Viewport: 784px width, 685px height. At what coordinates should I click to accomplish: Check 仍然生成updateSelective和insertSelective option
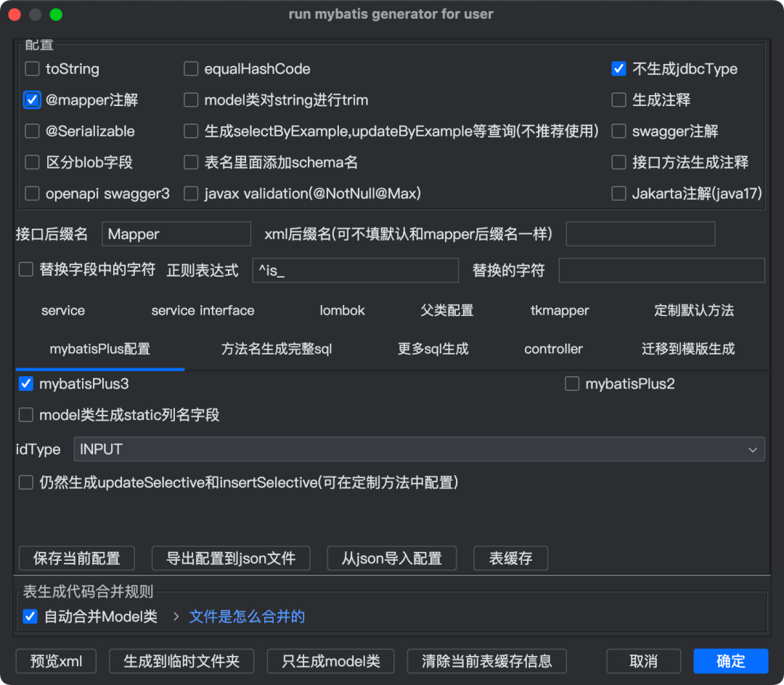tap(26, 482)
